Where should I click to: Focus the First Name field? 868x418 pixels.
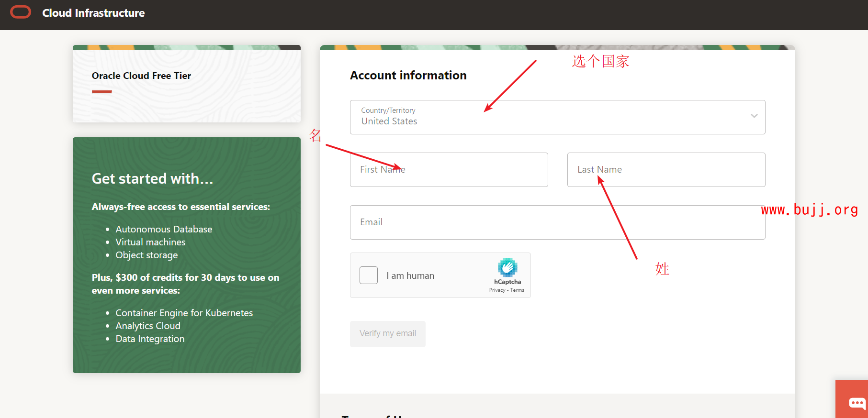pos(449,170)
